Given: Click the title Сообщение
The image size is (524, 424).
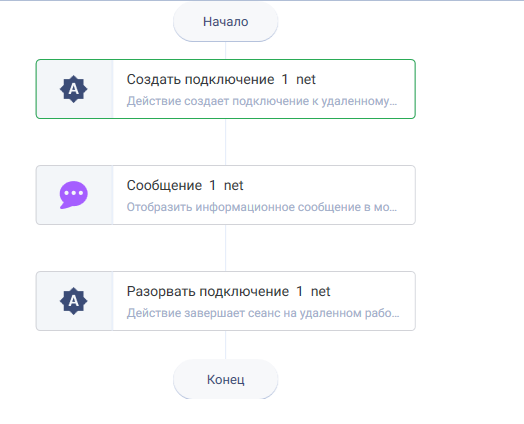Looking at the screenshot, I should pyautogui.click(x=164, y=185).
